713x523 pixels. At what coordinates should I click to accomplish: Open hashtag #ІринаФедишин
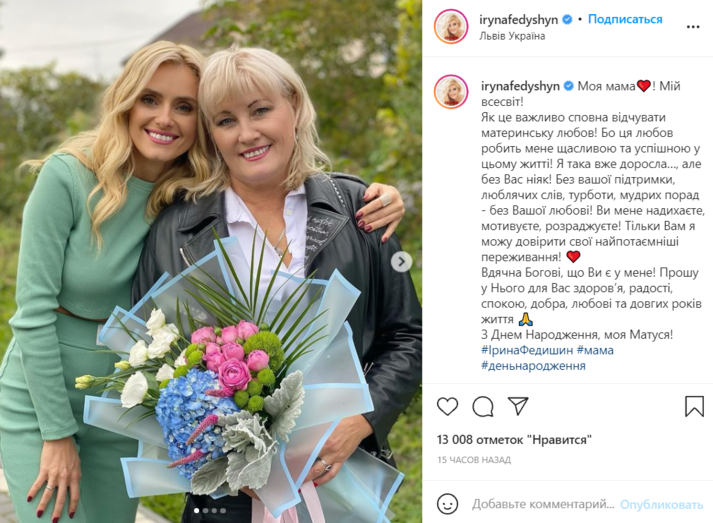tap(527, 350)
